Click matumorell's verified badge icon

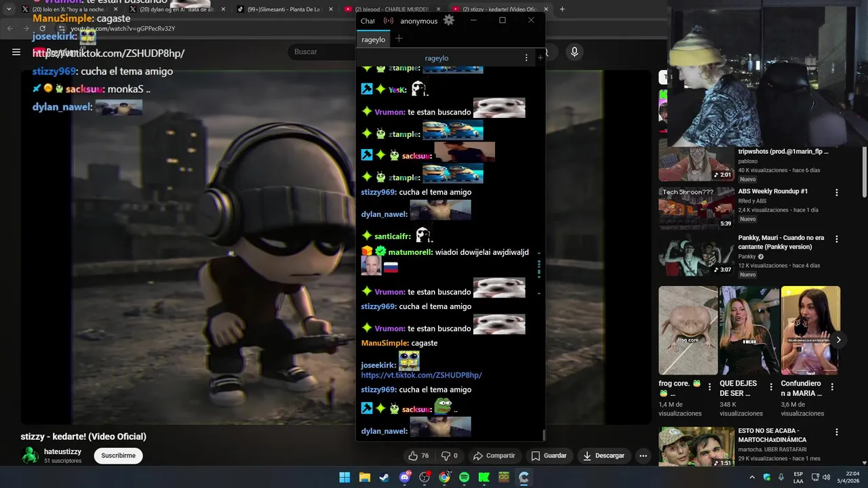(x=380, y=251)
